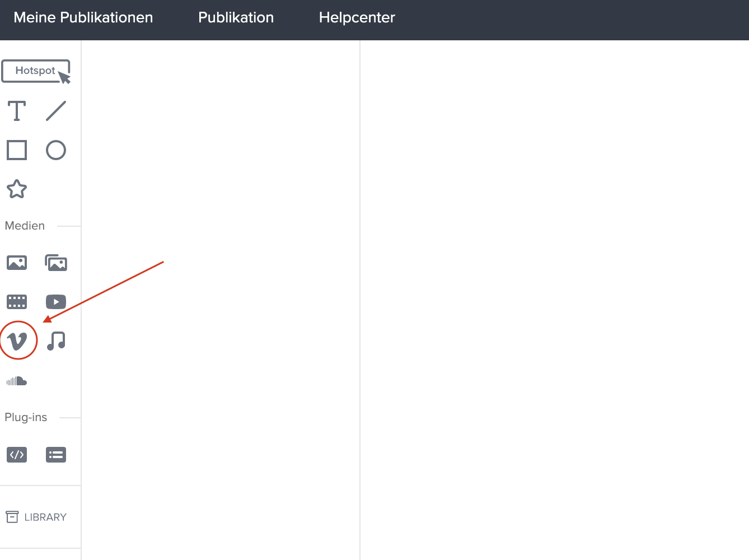This screenshot has width=749, height=560.
Task: Open the Publikation menu
Action: [x=236, y=18]
